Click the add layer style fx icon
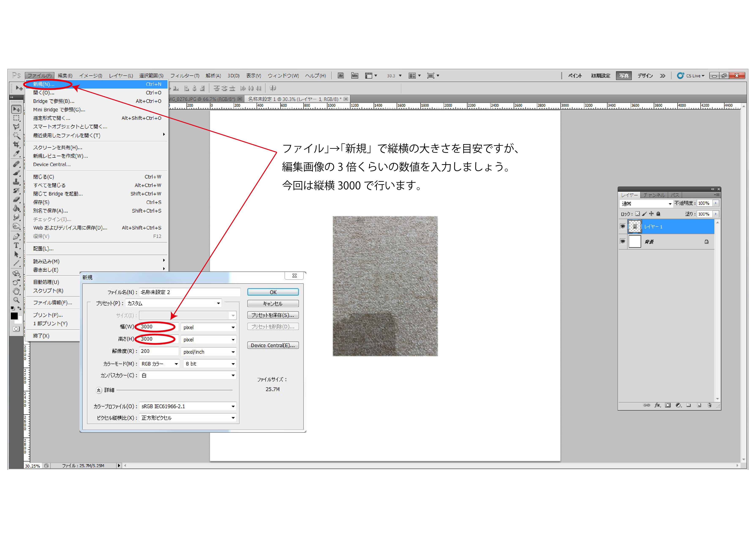Viewport: 756px width, 539px height. point(657,405)
